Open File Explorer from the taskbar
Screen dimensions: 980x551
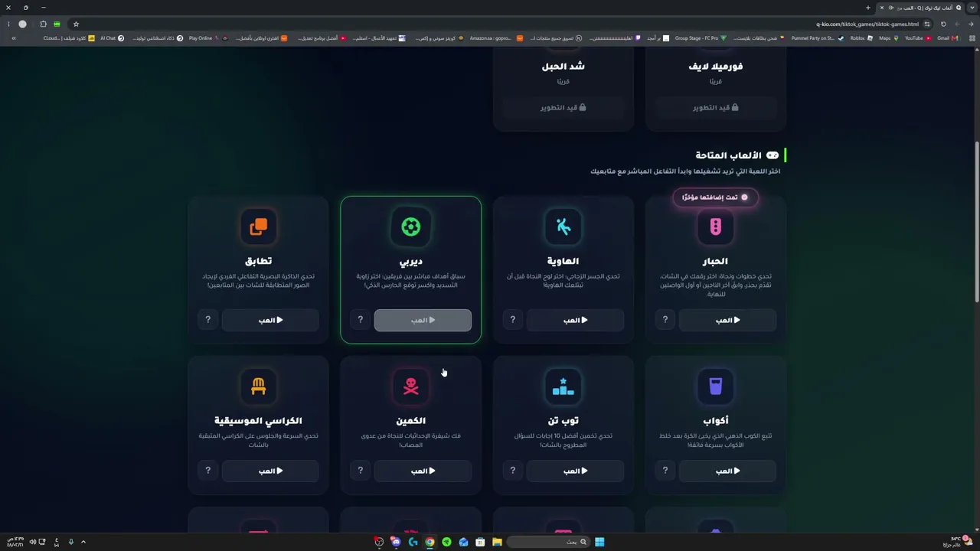pyautogui.click(x=497, y=542)
